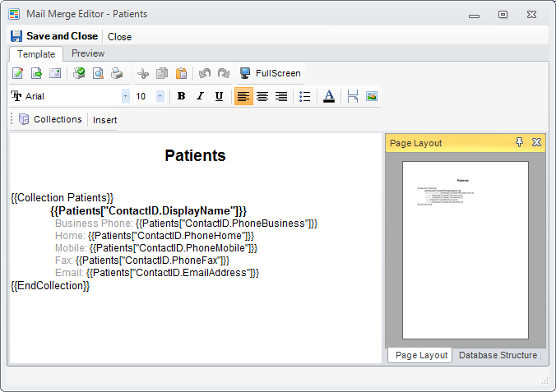Switch to the Preview tab
This screenshot has width=556, height=392.
(x=88, y=53)
